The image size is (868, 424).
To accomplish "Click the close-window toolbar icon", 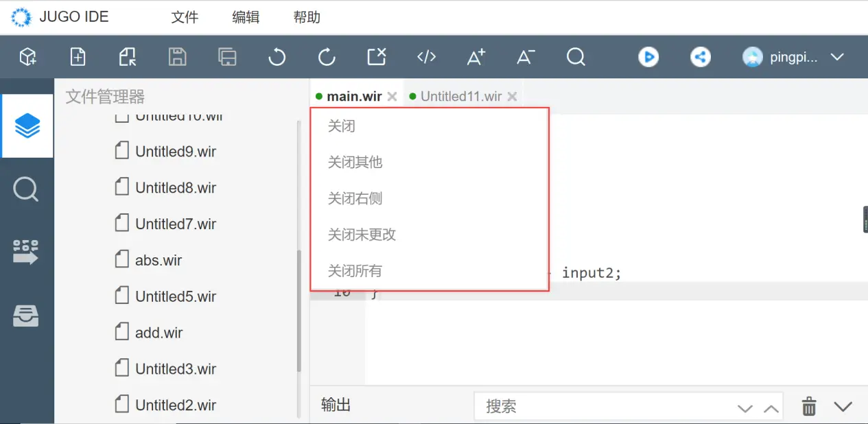I will 377,57.
